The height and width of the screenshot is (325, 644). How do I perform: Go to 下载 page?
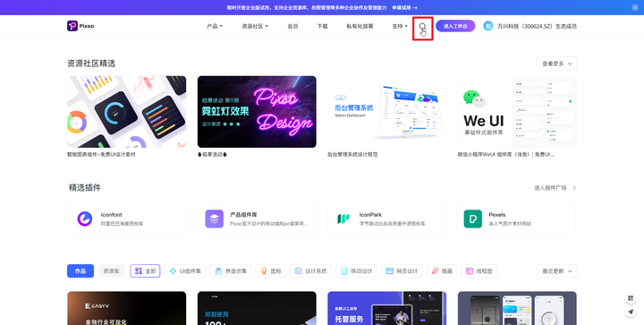322,26
